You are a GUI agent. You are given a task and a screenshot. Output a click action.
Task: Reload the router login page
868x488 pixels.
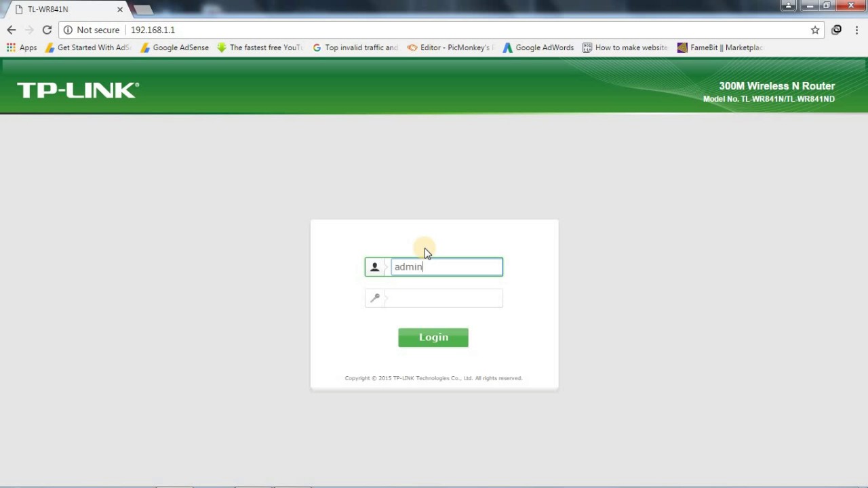click(x=47, y=30)
